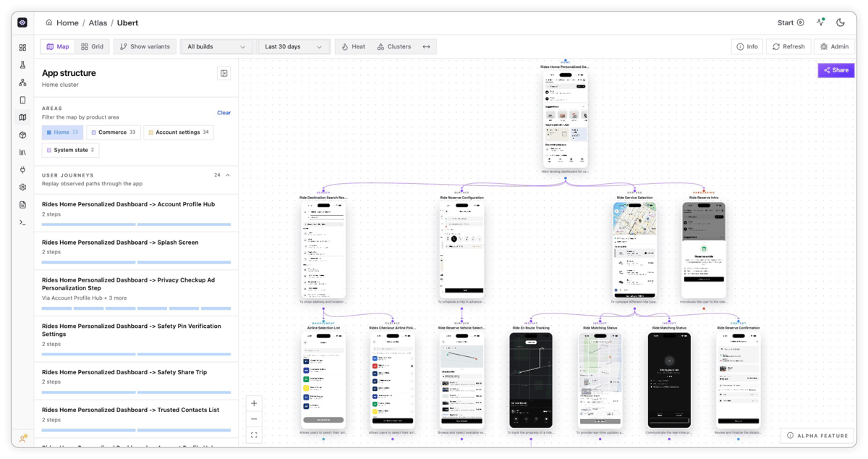Switch to the Grid view tab
This screenshot has height=459, width=868.
click(92, 46)
